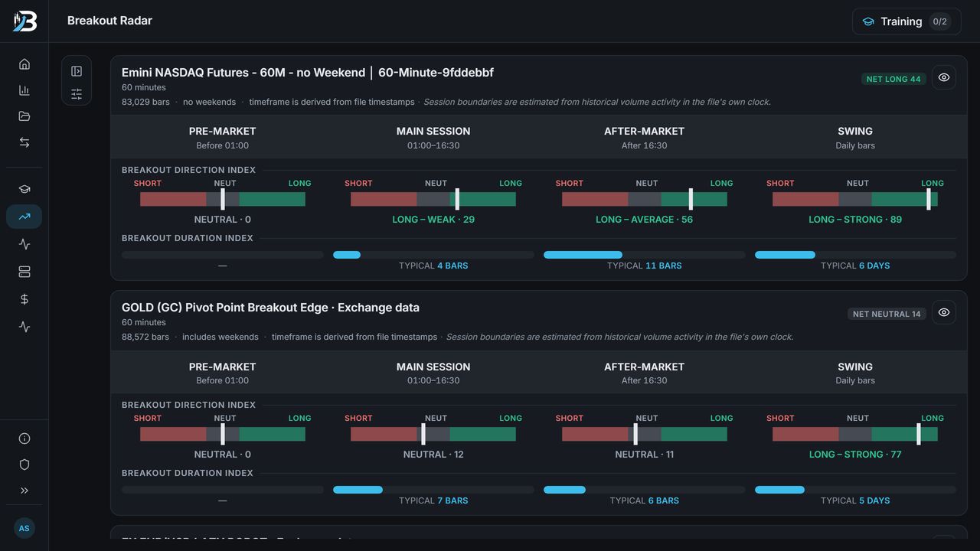The height and width of the screenshot is (551, 980).
Task: Click Emini after-market duration bar 11 BARS
Action: point(644,255)
